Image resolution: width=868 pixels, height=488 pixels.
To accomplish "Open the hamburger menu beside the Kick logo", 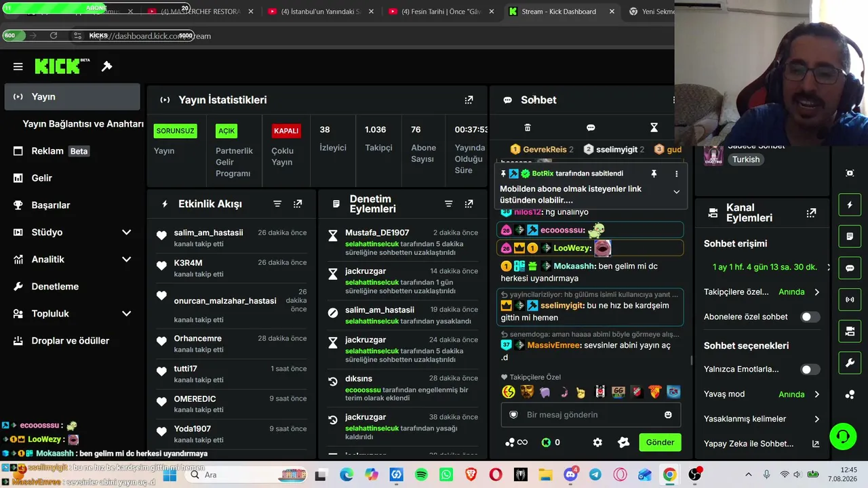I will [18, 66].
